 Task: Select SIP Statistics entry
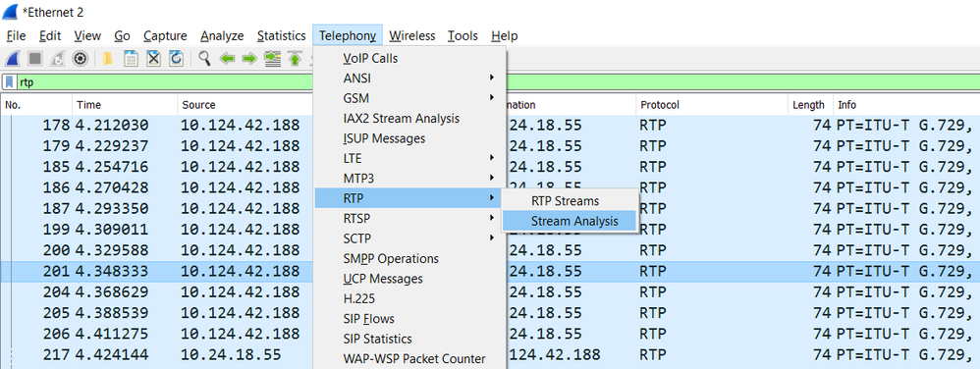[x=409, y=339]
